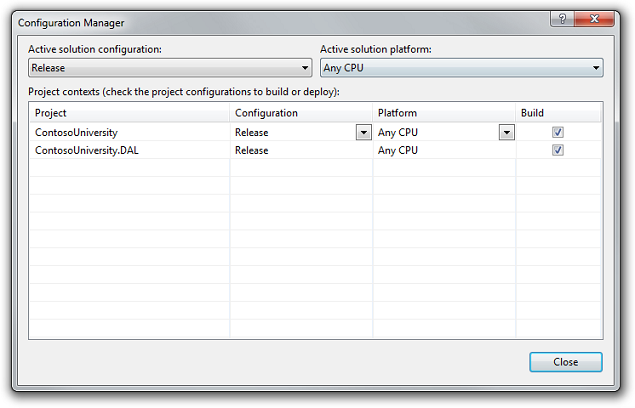Image resolution: width=635 pixels, height=408 pixels.
Task: Uncheck the Build checkbox for ContosoUniversity
Action: point(558,132)
